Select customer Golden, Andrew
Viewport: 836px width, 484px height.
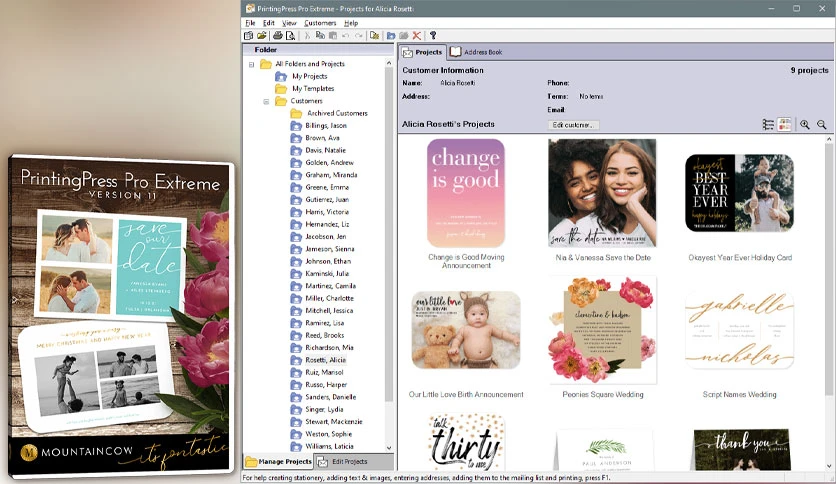click(x=329, y=163)
